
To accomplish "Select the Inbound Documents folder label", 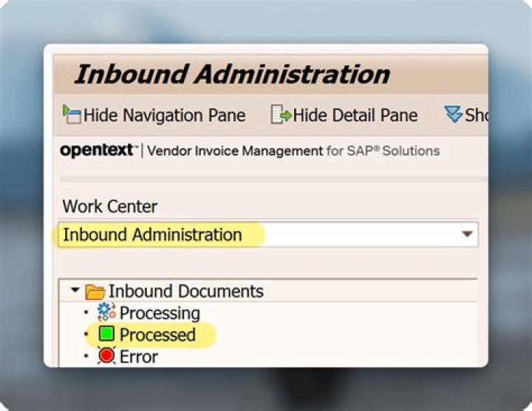I will [186, 291].
